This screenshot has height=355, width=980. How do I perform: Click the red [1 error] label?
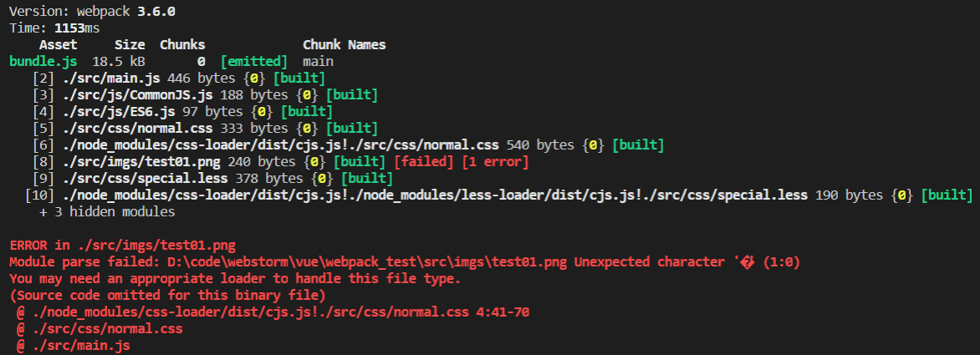coord(495,162)
